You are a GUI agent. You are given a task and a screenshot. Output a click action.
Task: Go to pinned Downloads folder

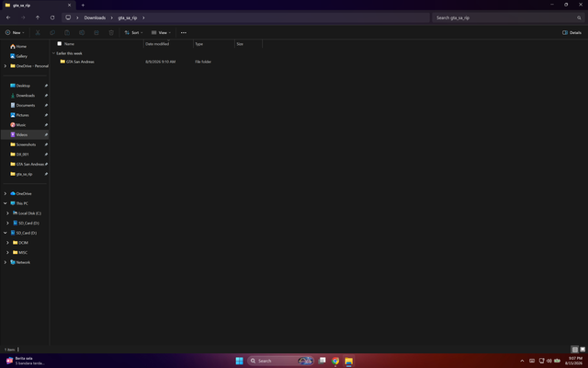click(x=25, y=96)
